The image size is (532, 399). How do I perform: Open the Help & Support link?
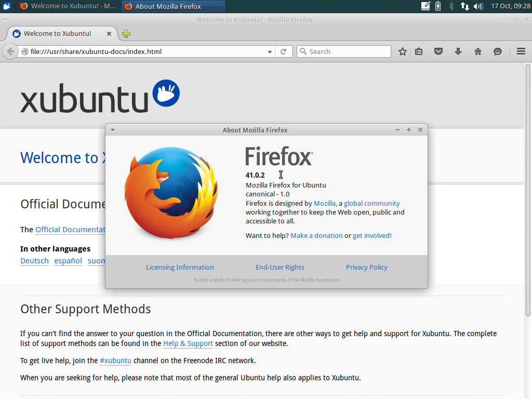point(188,343)
